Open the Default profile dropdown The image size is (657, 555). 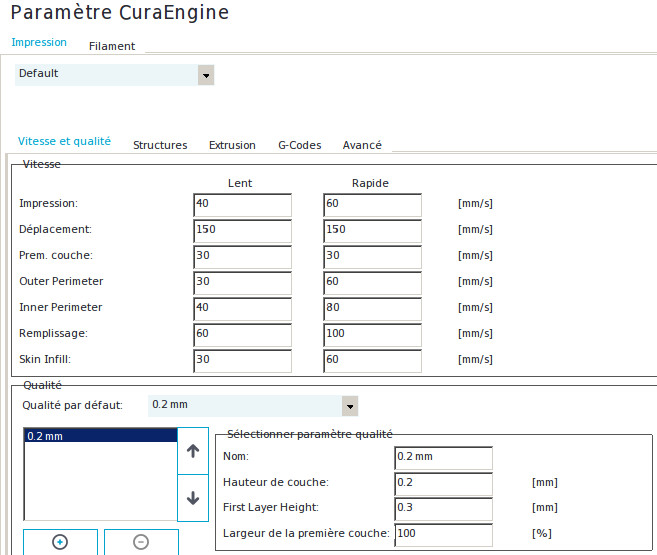[114, 75]
